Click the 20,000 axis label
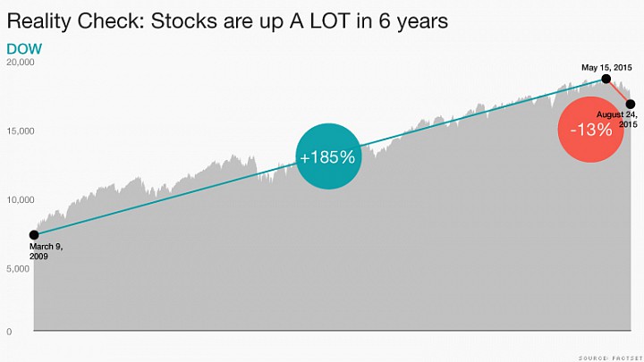 (20, 63)
